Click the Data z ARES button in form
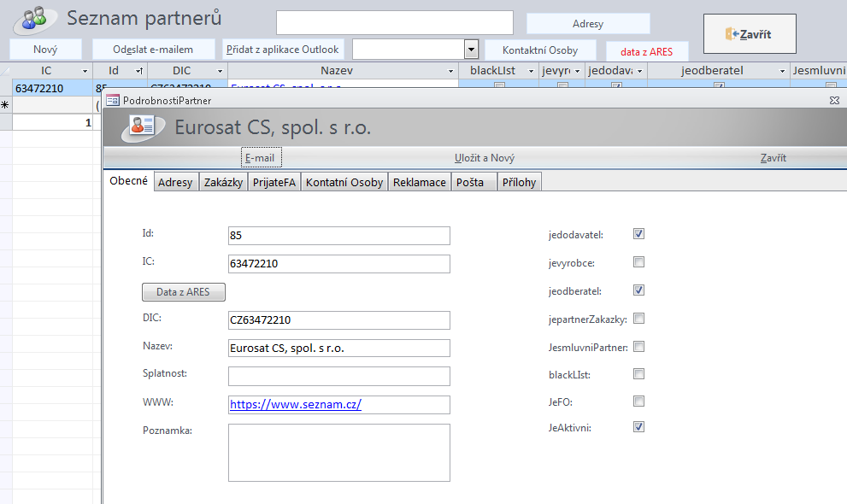 [183, 292]
